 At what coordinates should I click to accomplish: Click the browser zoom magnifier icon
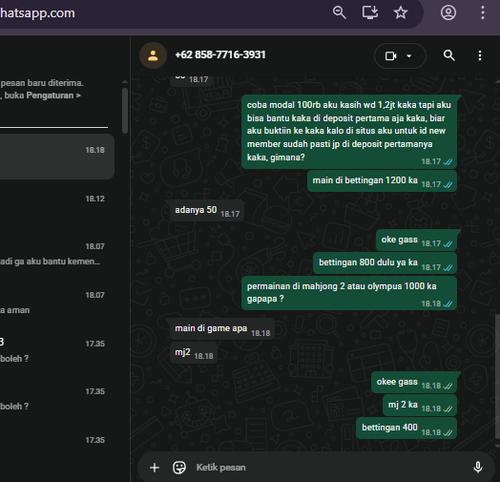point(339,13)
